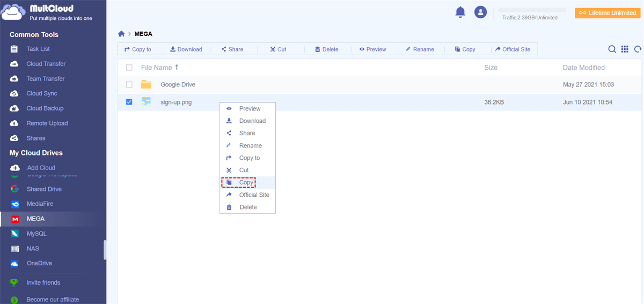Click the sign-up.png file name
644x304 pixels.
[x=176, y=102]
